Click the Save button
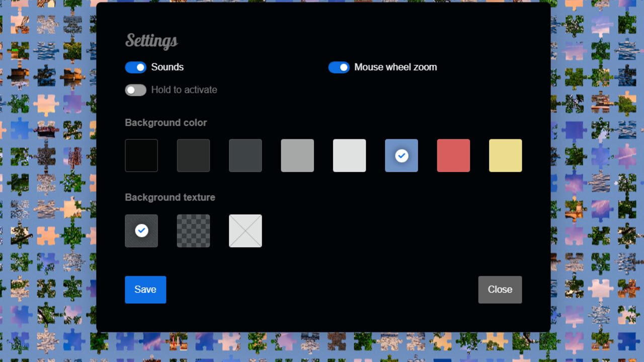 pyautogui.click(x=145, y=290)
